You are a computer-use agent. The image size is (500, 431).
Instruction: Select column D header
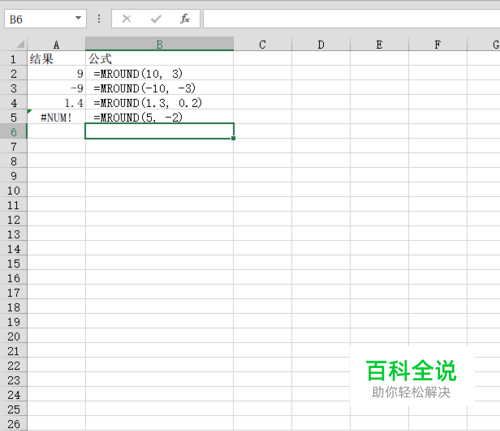pos(321,44)
